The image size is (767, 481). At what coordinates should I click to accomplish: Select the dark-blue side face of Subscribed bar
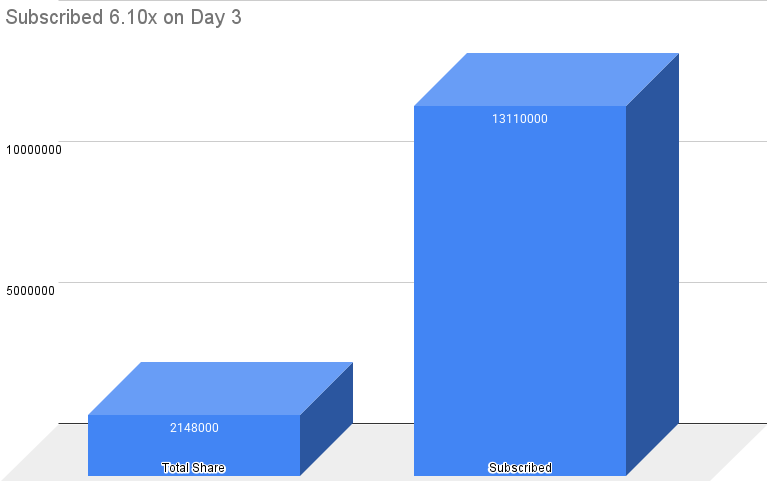tap(652, 270)
